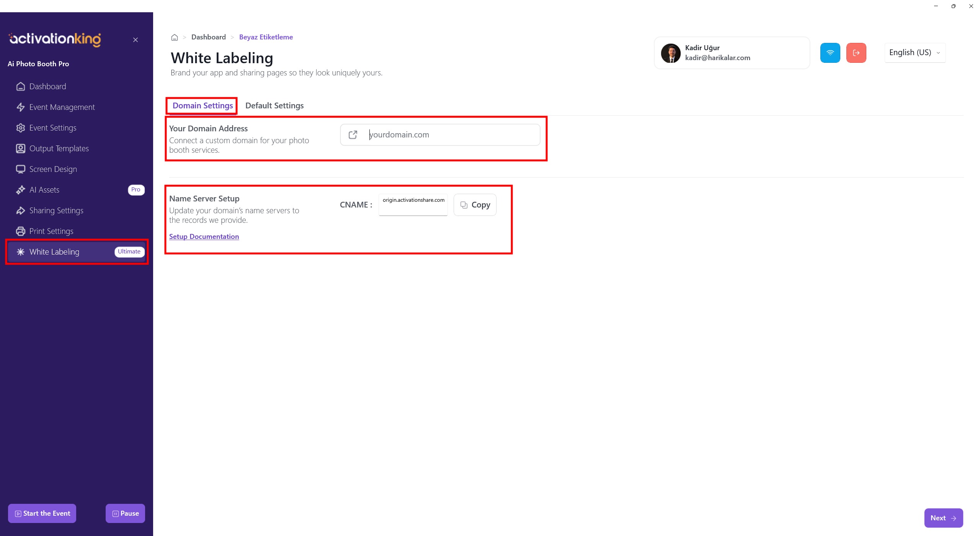Open the Setup Documentation link
Screen dimensions: 980x536
pos(204,237)
